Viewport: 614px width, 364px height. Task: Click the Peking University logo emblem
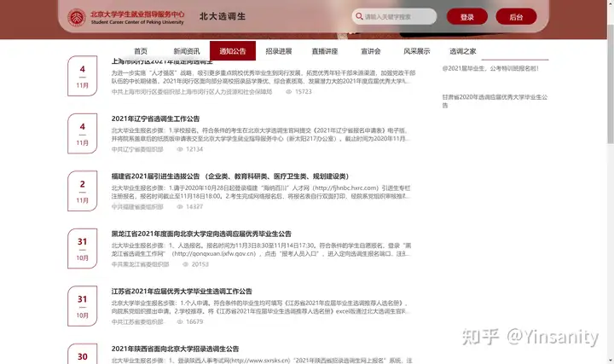77,17
